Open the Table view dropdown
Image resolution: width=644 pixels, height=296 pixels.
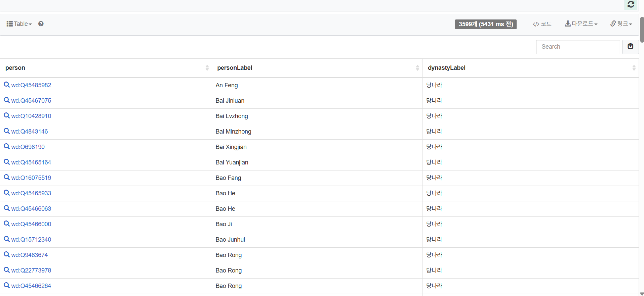tap(19, 24)
